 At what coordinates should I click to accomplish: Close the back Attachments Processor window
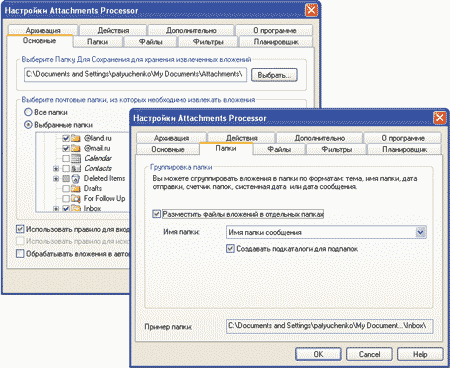[311, 10]
